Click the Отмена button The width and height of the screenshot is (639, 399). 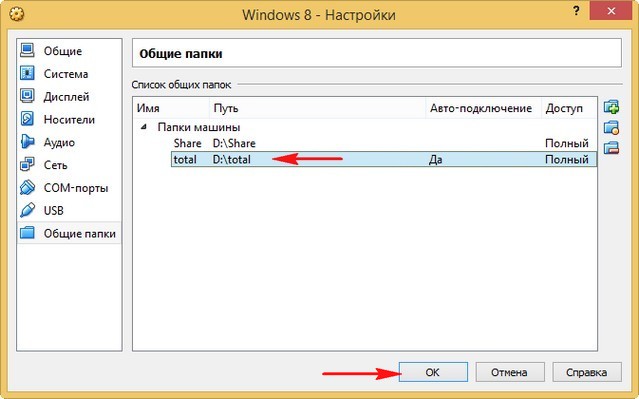[x=510, y=372]
